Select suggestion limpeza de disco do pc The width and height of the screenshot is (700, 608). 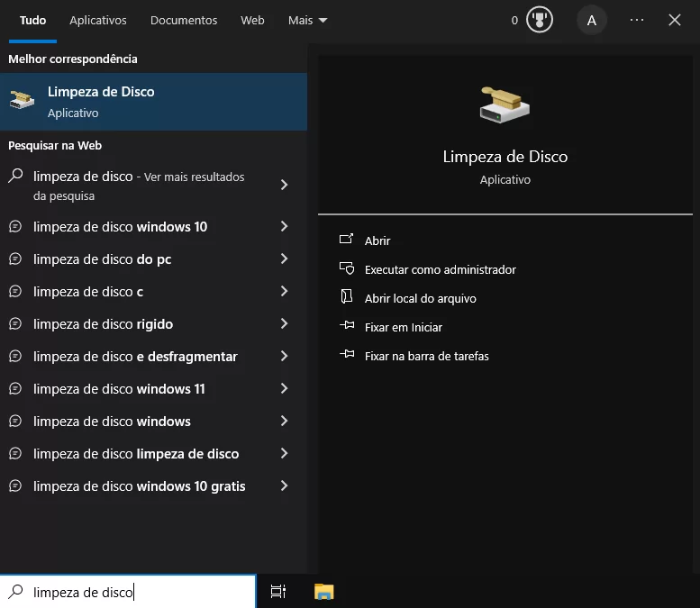coord(153,259)
